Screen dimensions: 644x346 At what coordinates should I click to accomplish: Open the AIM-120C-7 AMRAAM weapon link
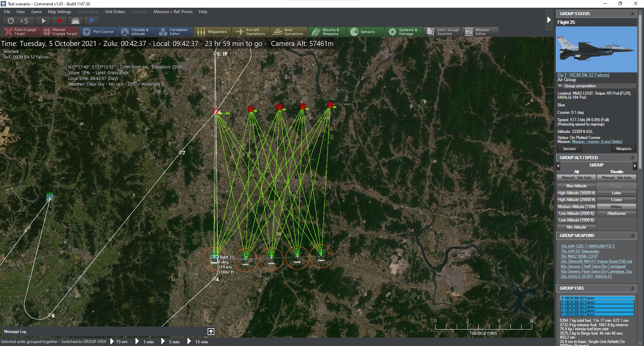(588, 246)
